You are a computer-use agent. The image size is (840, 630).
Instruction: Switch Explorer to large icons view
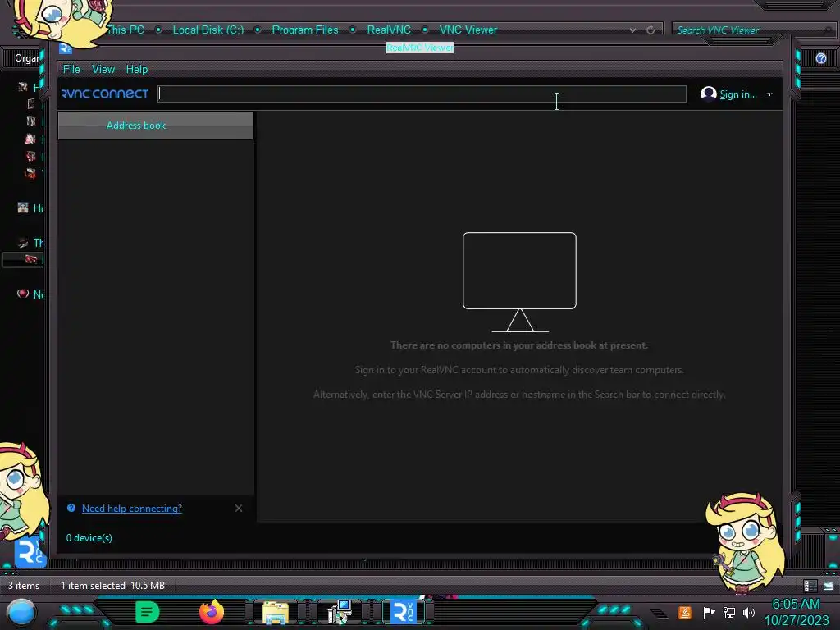coord(829,586)
